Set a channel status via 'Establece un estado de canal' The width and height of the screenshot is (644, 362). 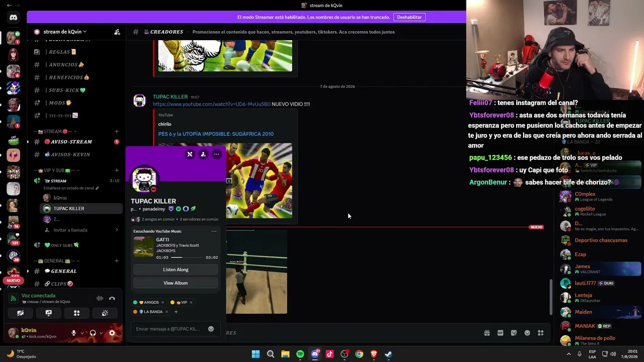tap(71, 188)
